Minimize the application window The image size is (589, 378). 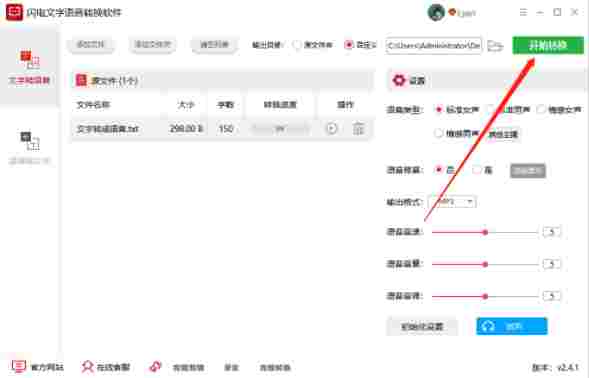[x=540, y=12]
